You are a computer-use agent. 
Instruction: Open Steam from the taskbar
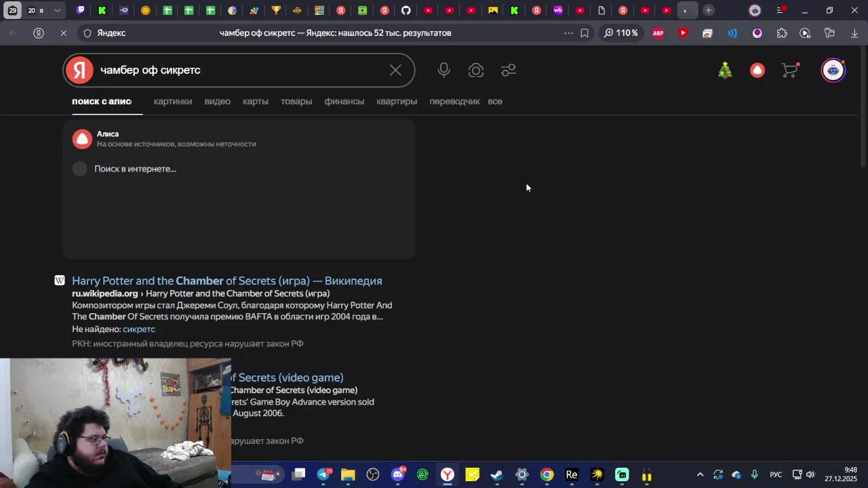pyautogui.click(x=497, y=474)
